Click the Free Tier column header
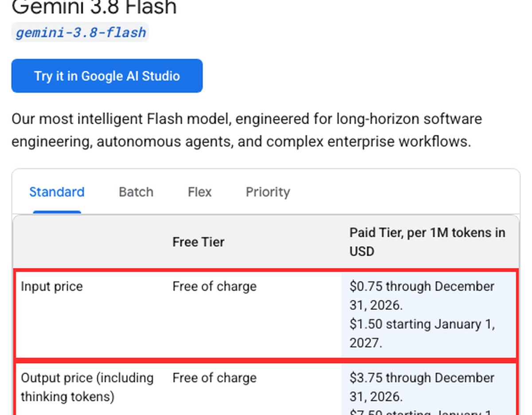The width and height of the screenshot is (532, 415). [x=199, y=242]
